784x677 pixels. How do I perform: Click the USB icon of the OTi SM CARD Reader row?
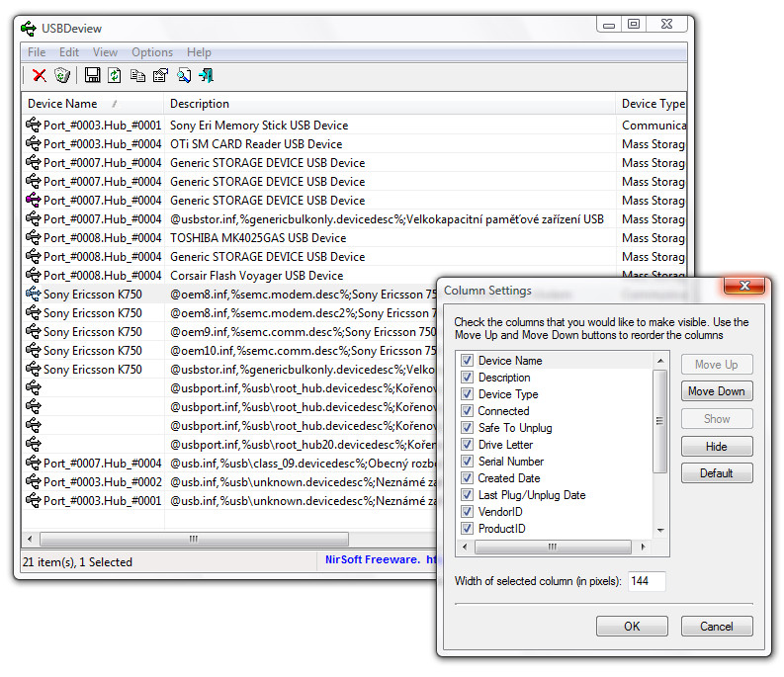(x=33, y=143)
